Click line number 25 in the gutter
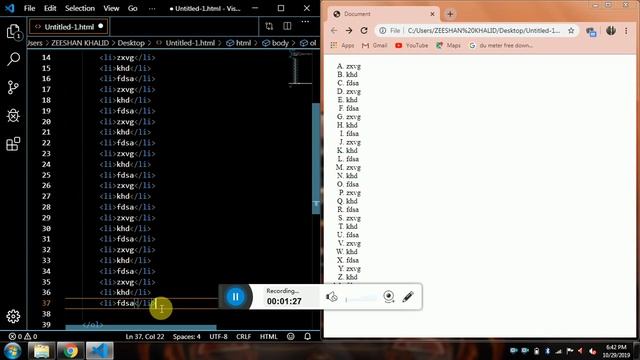Image resolution: width=640 pixels, height=360 pixels. (46, 175)
